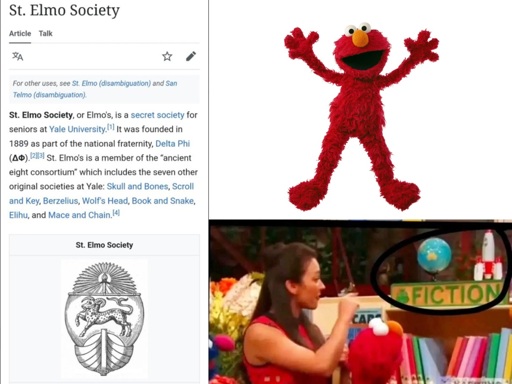Open the secret society link
The width and height of the screenshot is (512, 384).
pos(157,115)
